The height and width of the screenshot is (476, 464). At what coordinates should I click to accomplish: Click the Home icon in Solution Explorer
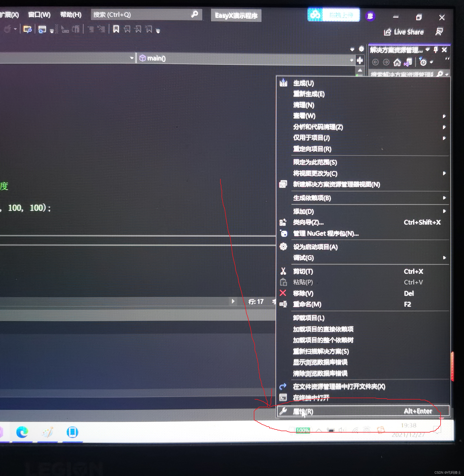tap(397, 63)
